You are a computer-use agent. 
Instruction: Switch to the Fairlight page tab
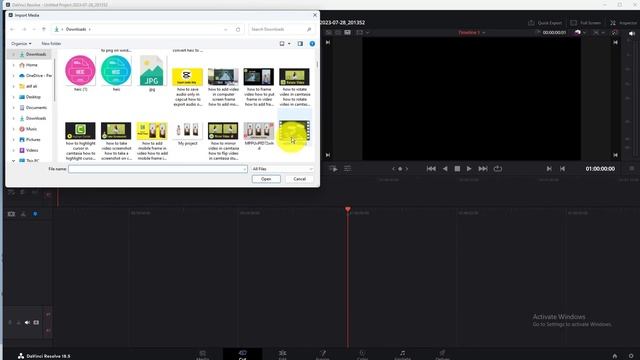click(402, 355)
